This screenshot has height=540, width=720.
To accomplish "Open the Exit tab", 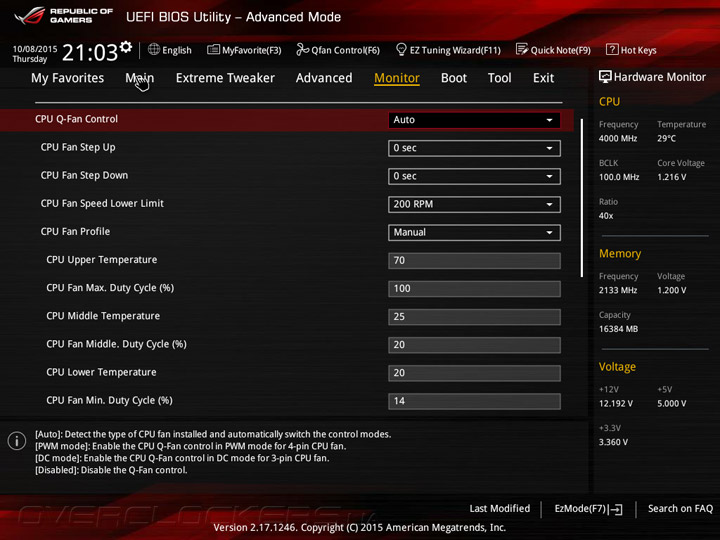I will point(543,78).
